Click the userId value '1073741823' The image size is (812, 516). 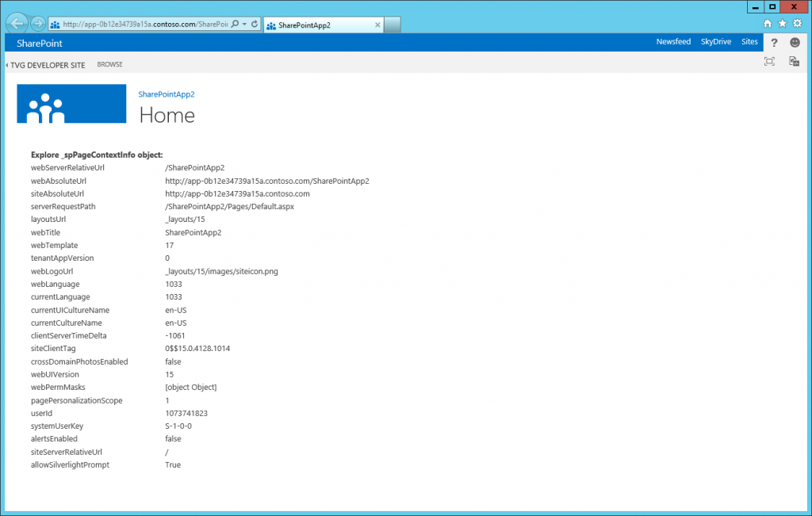click(x=186, y=414)
